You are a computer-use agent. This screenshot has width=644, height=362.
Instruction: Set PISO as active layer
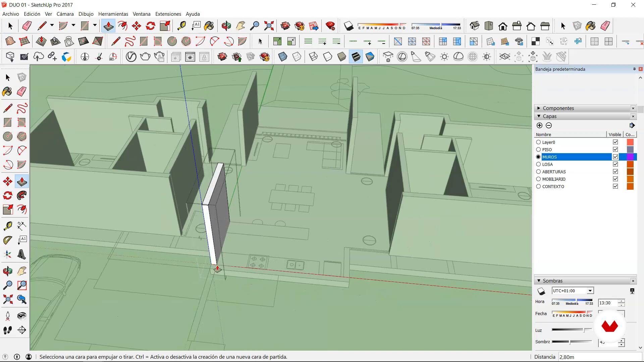(538, 149)
